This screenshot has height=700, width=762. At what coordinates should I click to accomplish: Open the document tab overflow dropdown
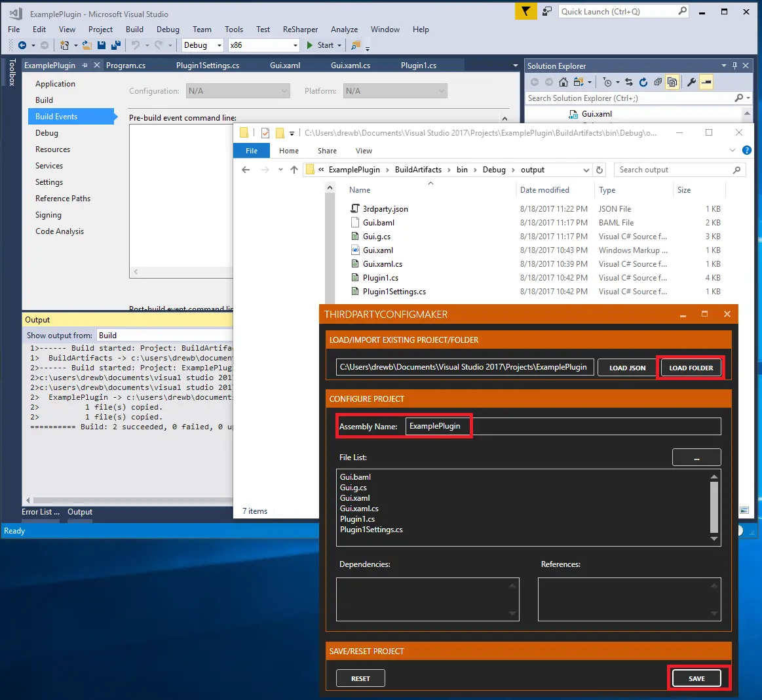pyautogui.click(x=515, y=65)
